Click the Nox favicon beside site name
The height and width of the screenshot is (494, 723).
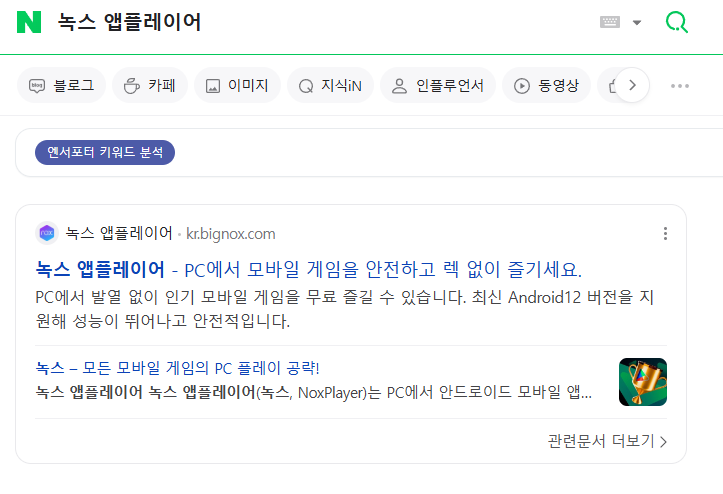[x=47, y=233]
